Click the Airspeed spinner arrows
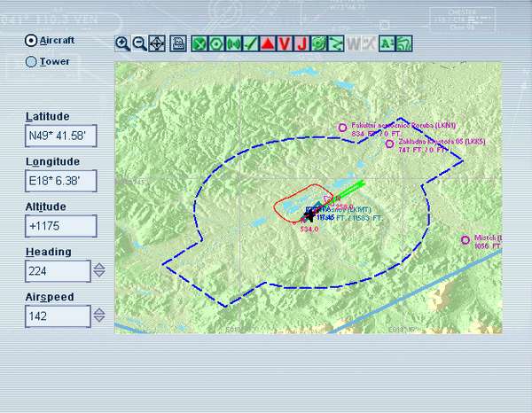Screen dimensions: 532x413 pos(99,316)
